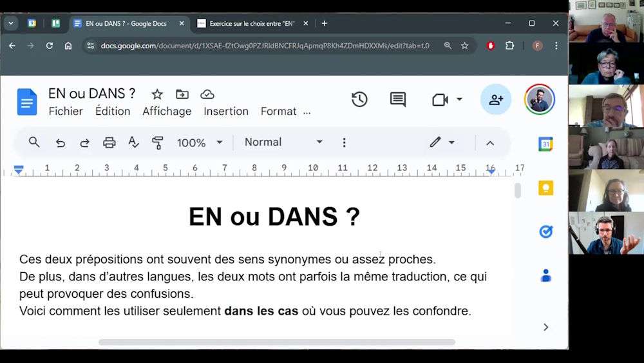Open Chrome profile F avatar
This screenshot has height=363, width=644.
click(x=537, y=46)
